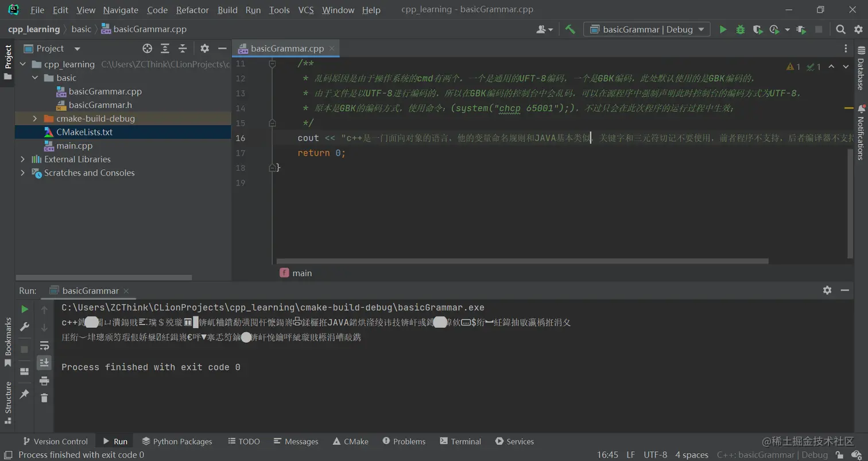Select opened file locate icon in Project panel

(x=148, y=49)
